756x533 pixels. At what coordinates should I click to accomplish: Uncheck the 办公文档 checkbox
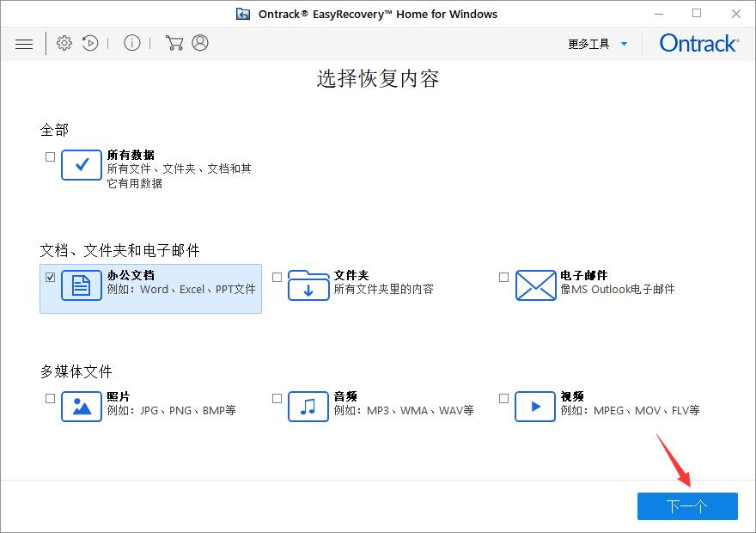click(x=50, y=278)
